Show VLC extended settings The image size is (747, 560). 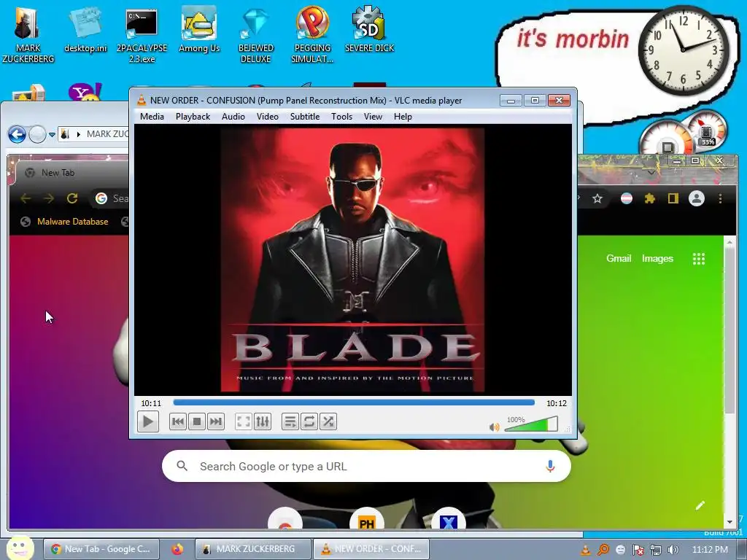(263, 421)
